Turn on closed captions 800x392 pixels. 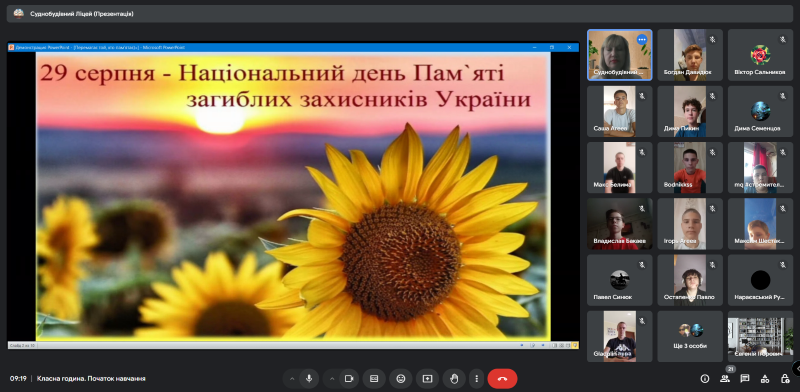tap(374, 379)
